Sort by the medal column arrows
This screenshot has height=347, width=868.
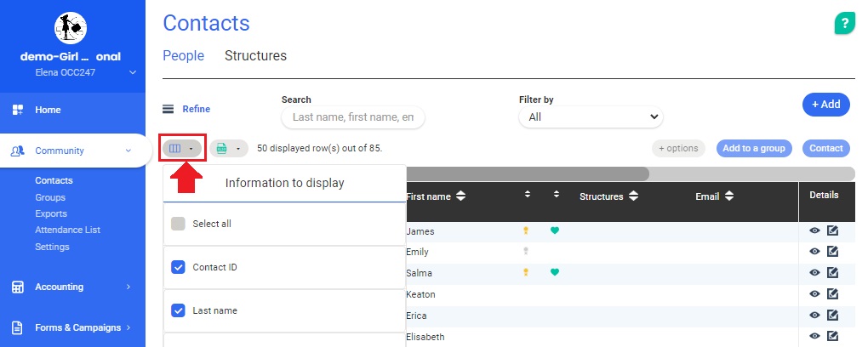[528, 194]
